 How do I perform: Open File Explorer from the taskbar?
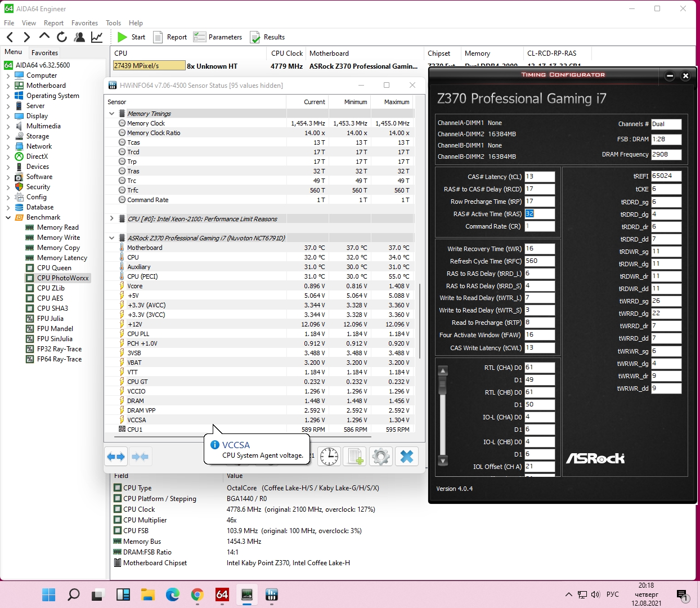click(148, 594)
